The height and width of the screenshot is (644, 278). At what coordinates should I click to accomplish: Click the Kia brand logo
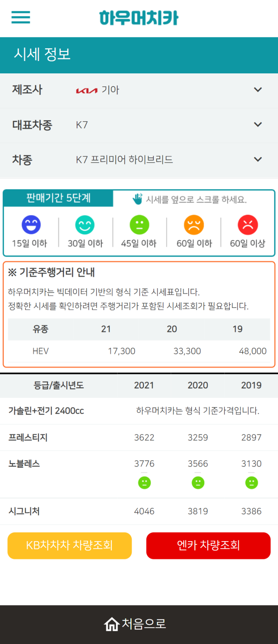point(87,91)
